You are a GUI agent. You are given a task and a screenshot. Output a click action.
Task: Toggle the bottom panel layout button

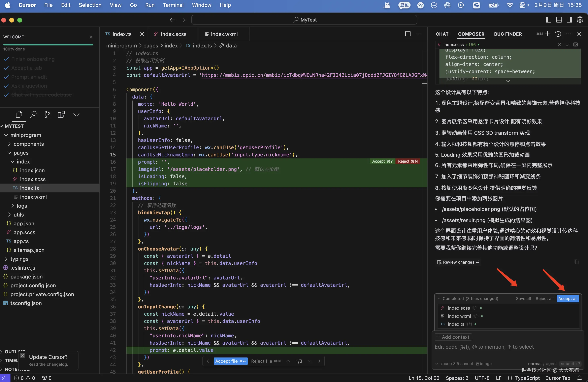coord(559,20)
